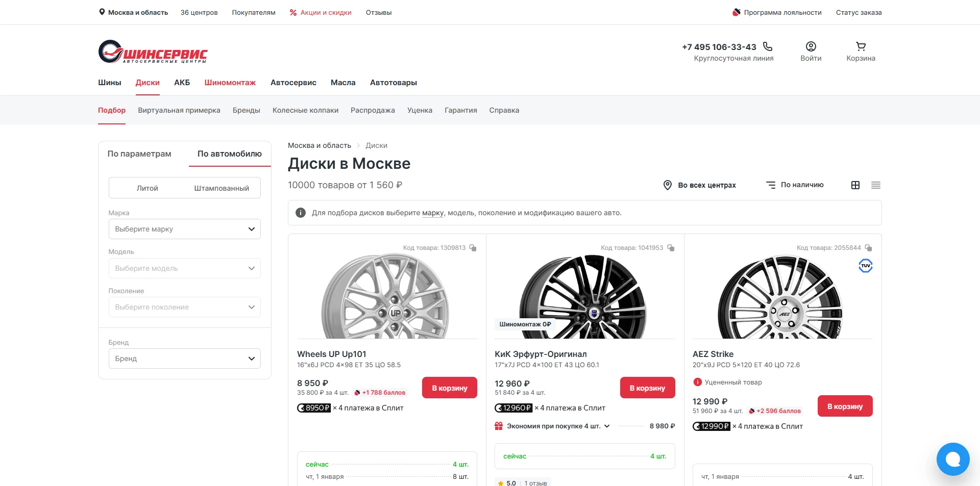Open the shopping cart icon
The image size is (980, 486).
click(x=861, y=47)
